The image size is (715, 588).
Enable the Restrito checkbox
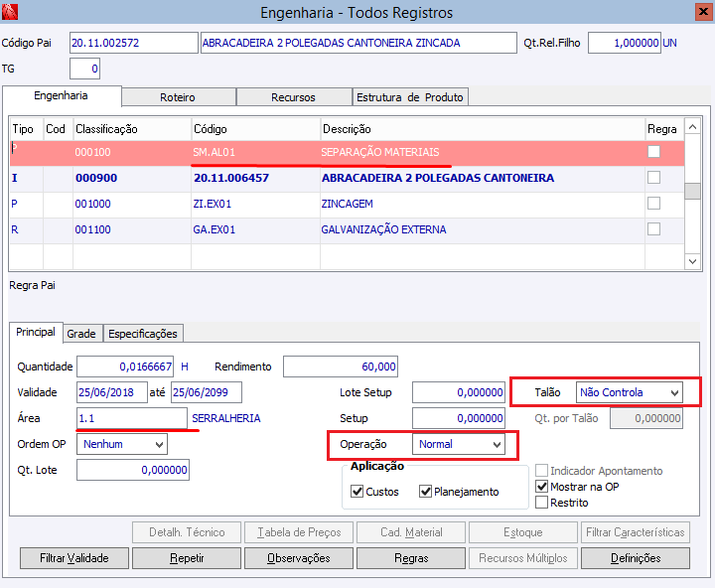542,503
